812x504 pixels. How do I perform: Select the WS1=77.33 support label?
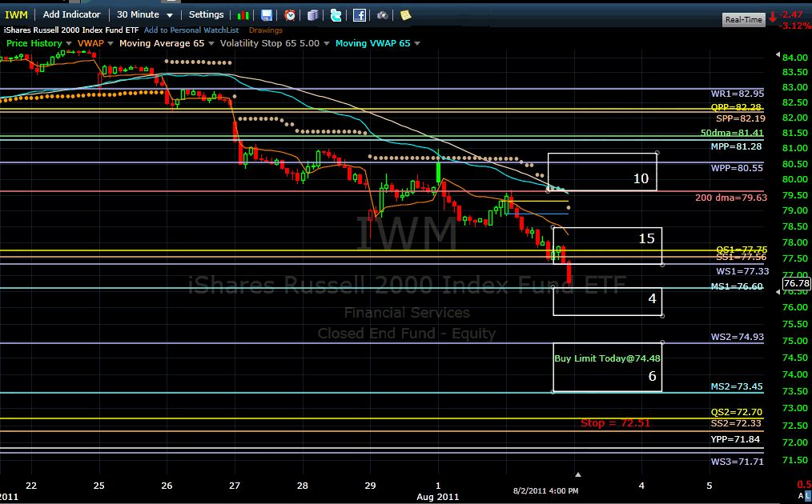coord(742,271)
